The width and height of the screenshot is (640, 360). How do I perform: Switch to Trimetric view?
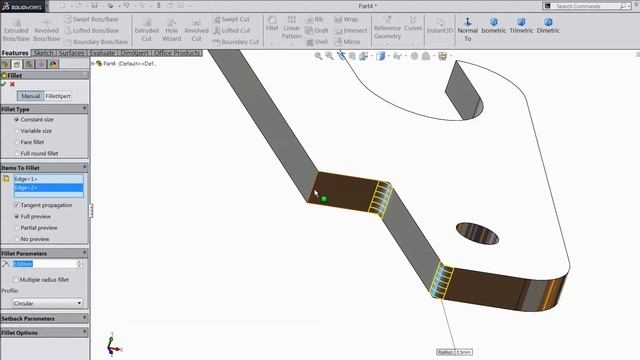tap(521, 25)
